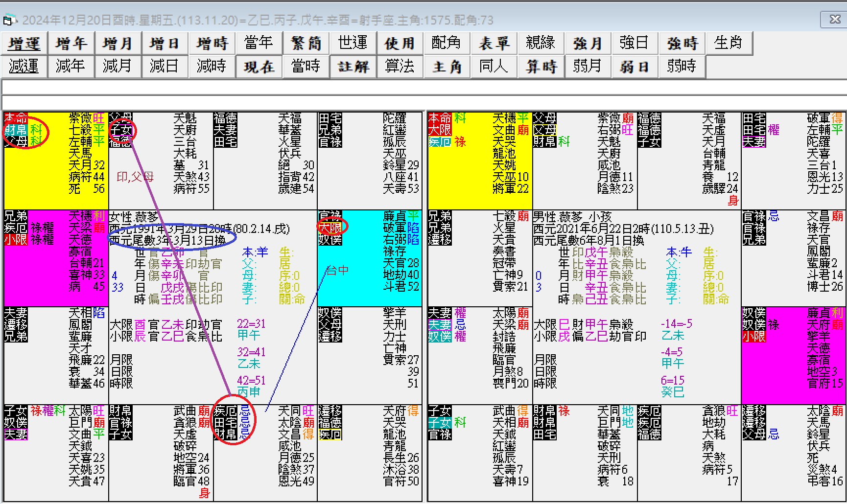Click 強月 to strengthen the month

(x=588, y=44)
